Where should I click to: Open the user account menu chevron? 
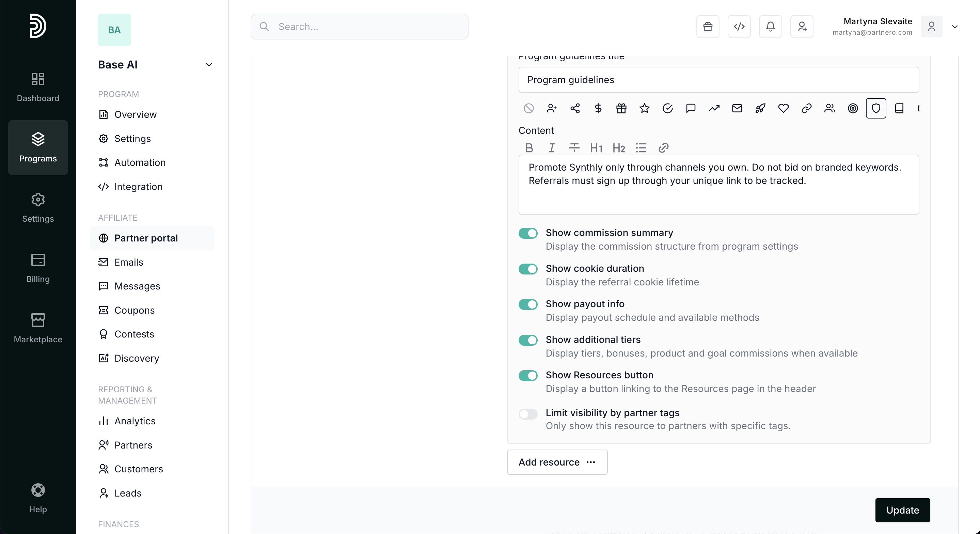click(954, 27)
